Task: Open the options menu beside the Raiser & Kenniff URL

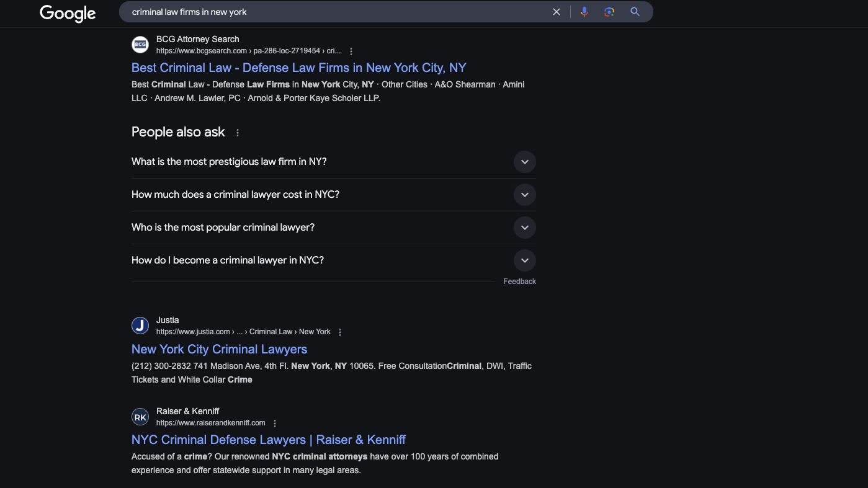Action: 275,424
